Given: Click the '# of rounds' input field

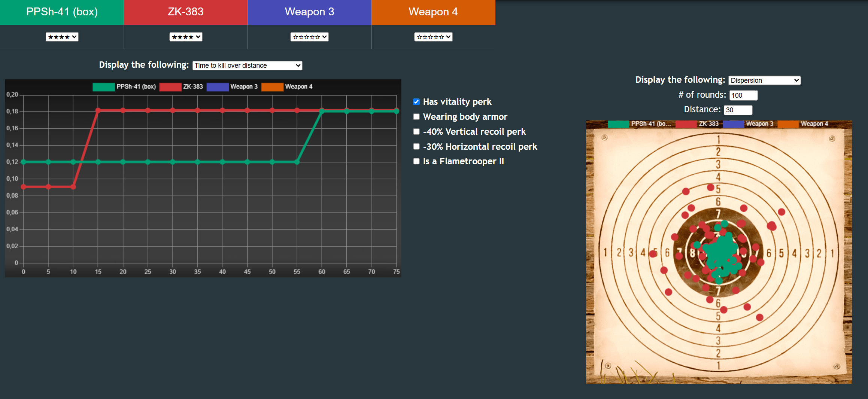Looking at the screenshot, I should tap(743, 95).
